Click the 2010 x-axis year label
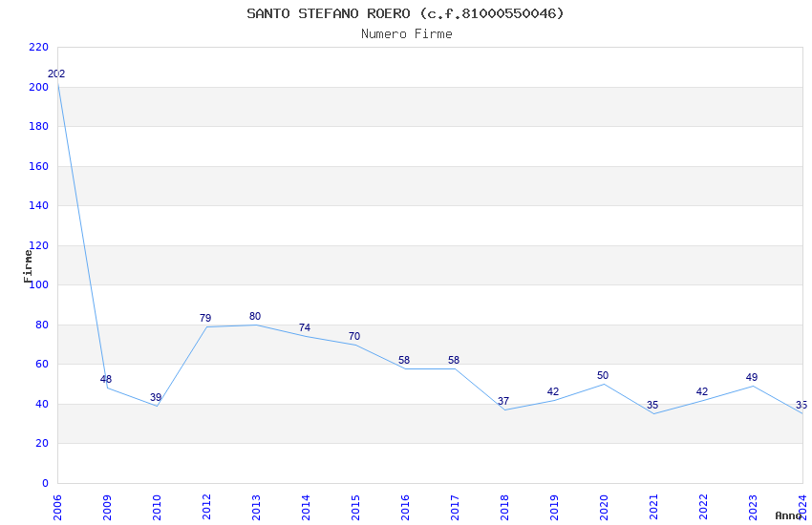 157,507
